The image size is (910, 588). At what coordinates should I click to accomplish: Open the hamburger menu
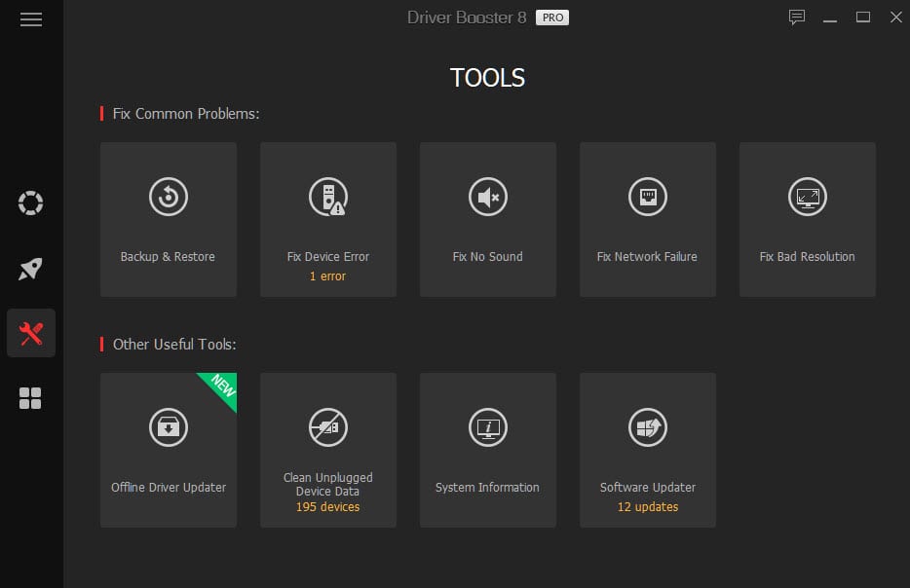pos(31,19)
